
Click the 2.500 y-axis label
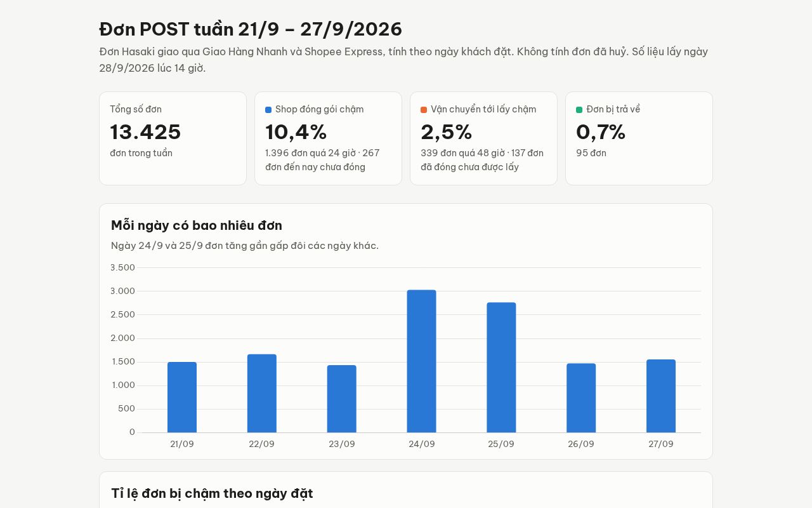[x=123, y=314]
